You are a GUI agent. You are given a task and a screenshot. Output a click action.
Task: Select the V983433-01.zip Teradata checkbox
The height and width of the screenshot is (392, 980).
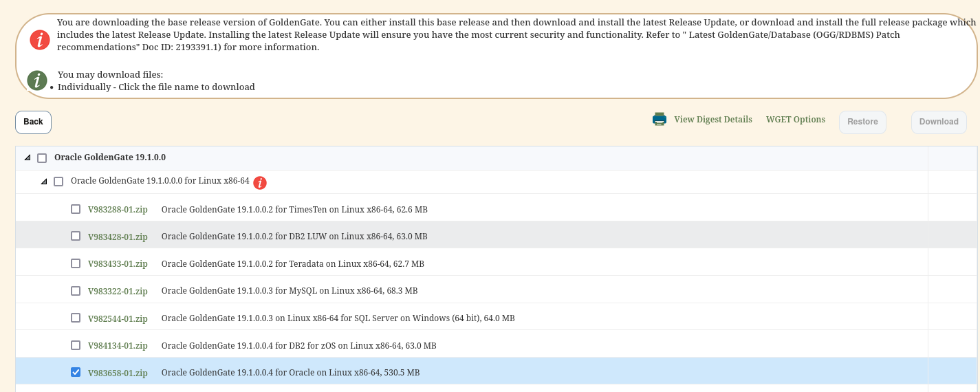pos(76,263)
